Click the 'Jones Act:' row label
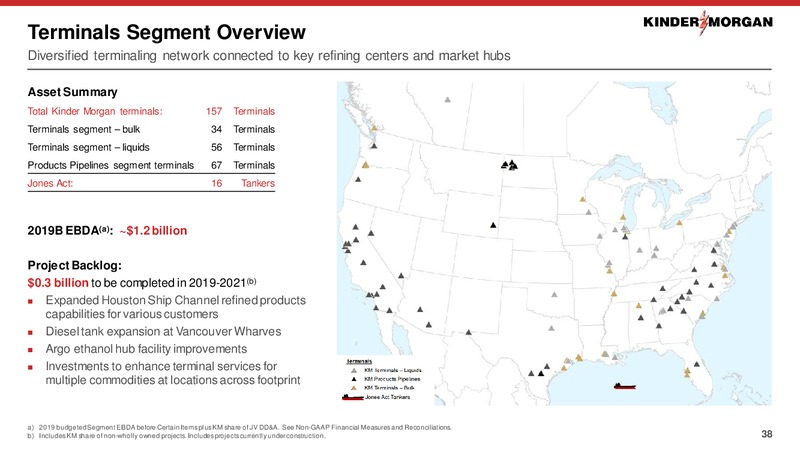Image resolution: width=800 pixels, height=450 pixels. pyautogui.click(x=50, y=183)
